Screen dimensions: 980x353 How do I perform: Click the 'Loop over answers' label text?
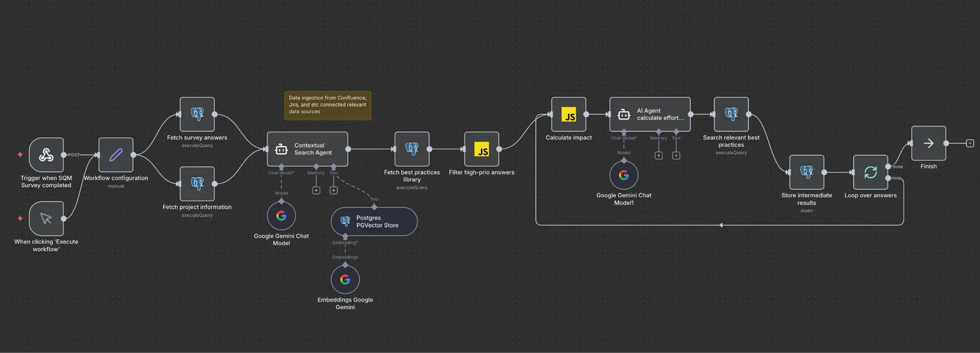(870, 196)
